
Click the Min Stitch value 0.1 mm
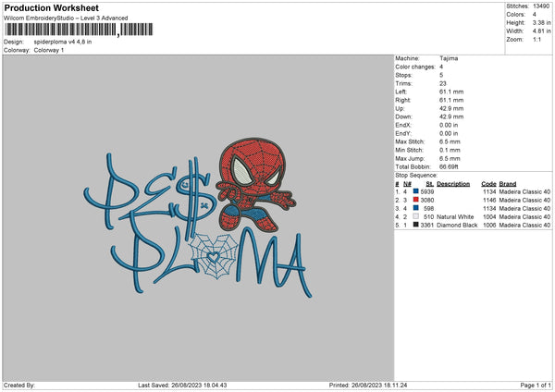pyautogui.click(x=450, y=150)
